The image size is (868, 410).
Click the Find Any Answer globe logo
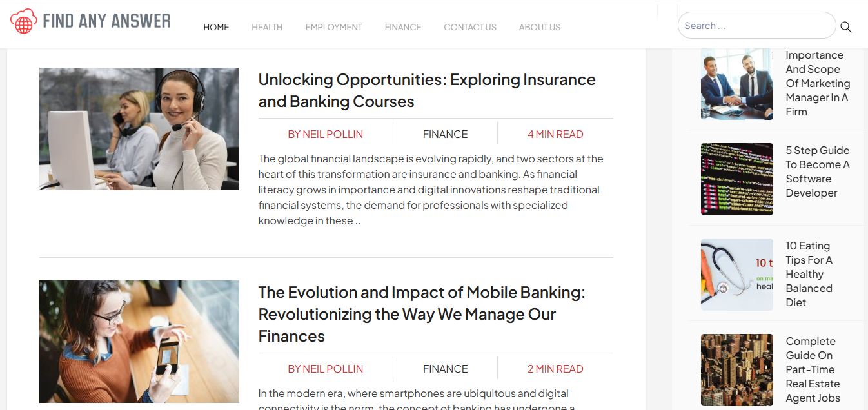pos(24,21)
